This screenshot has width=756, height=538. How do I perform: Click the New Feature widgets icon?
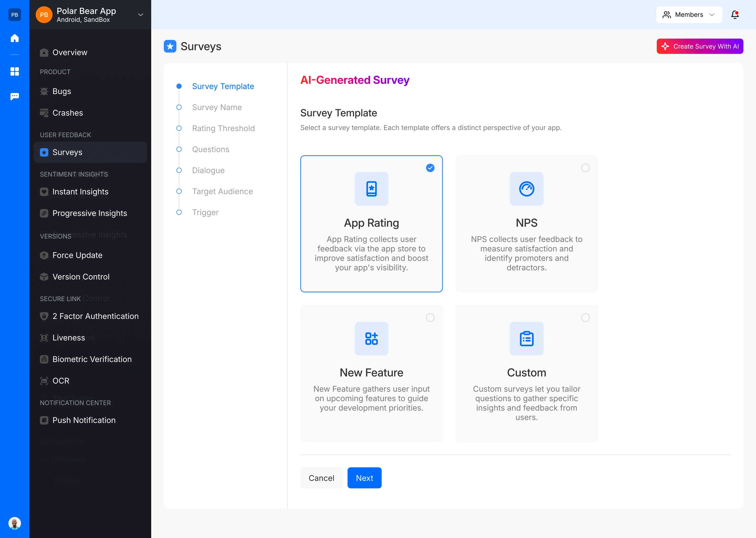(371, 339)
